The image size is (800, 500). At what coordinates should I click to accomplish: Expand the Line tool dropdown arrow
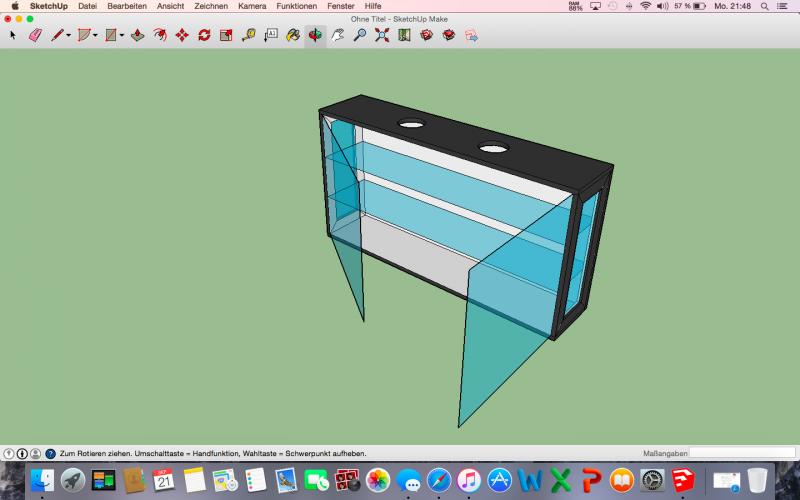(x=68, y=36)
